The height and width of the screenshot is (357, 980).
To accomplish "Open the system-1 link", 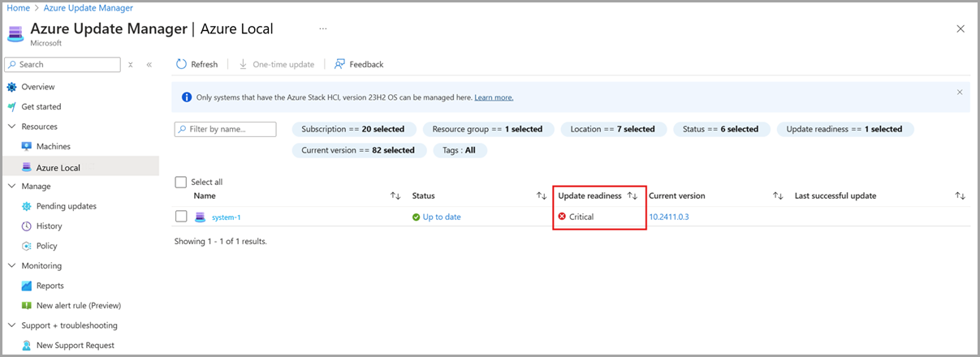I will point(227,217).
